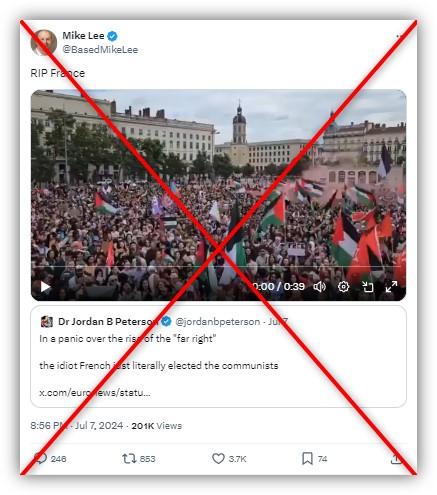The image size is (437, 495).
Task: Open Mike Lee's profile picture
Action: (x=44, y=42)
